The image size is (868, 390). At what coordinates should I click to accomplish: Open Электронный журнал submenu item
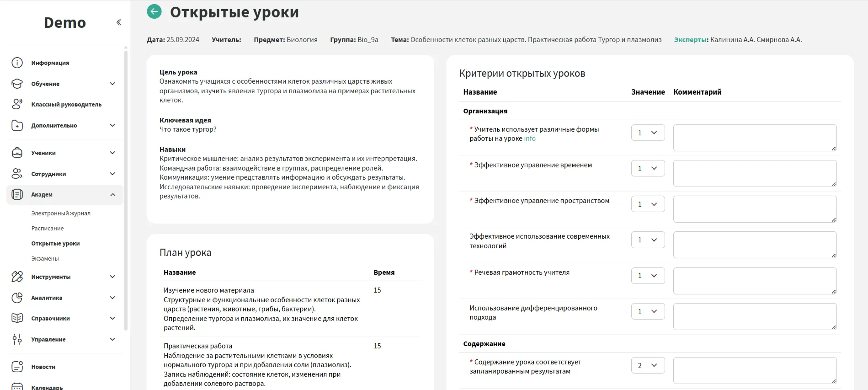coord(61,213)
